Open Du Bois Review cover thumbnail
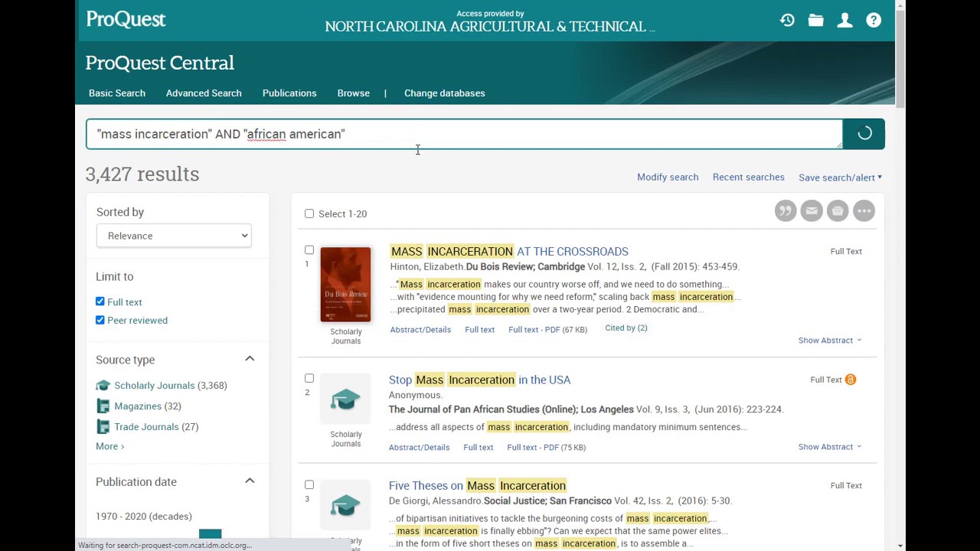Image resolution: width=980 pixels, height=551 pixels. click(x=345, y=285)
